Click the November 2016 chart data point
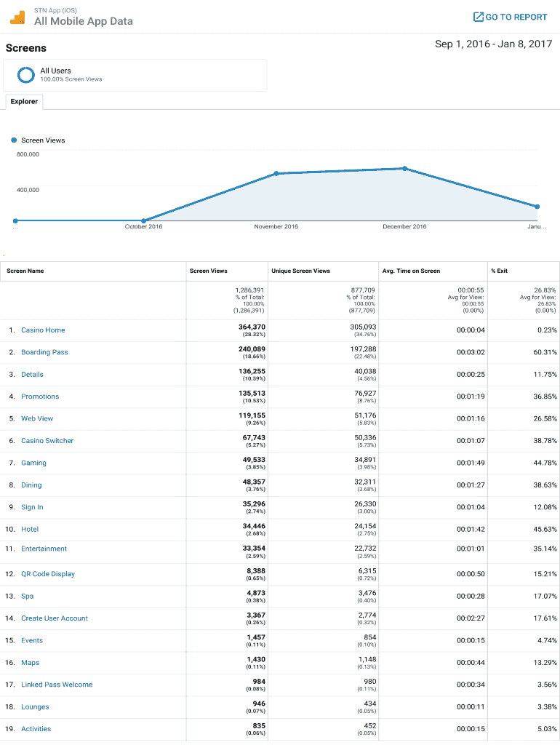560x745 pixels. (276, 173)
